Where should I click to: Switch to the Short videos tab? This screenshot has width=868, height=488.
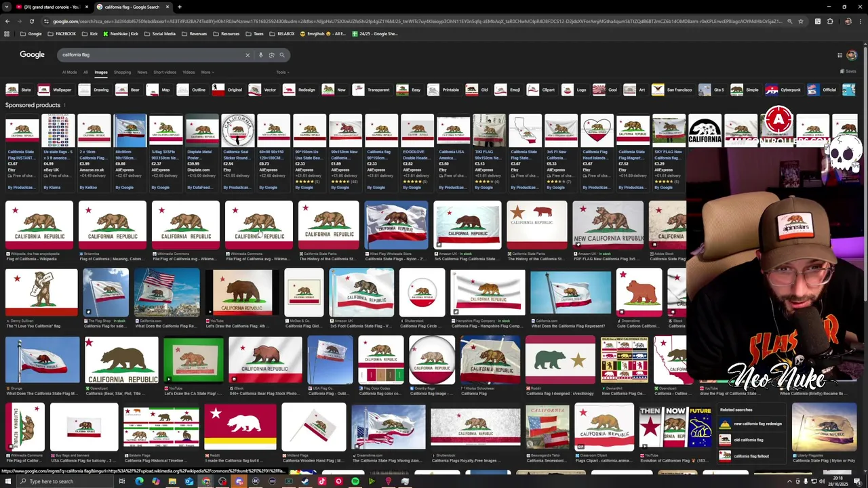(x=165, y=72)
